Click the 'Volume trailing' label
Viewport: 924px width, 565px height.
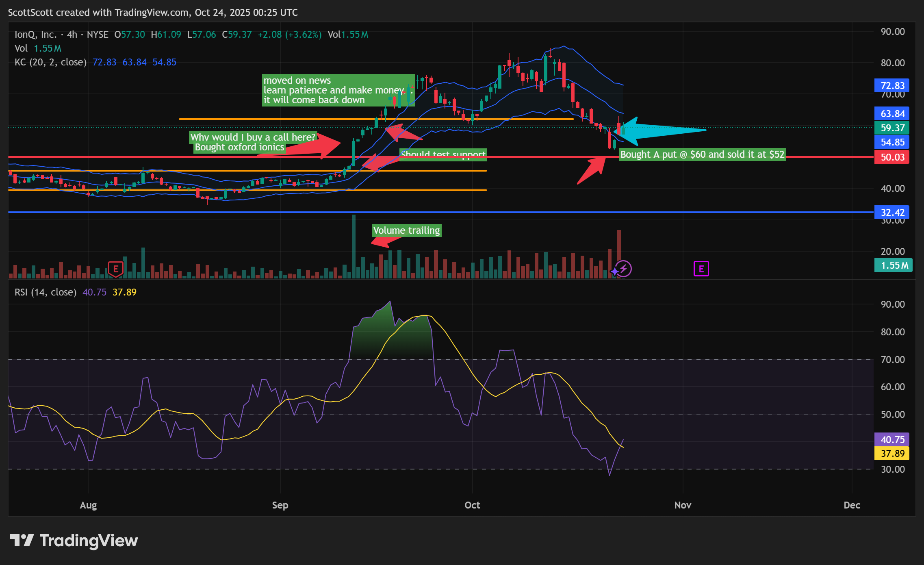[406, 230]
